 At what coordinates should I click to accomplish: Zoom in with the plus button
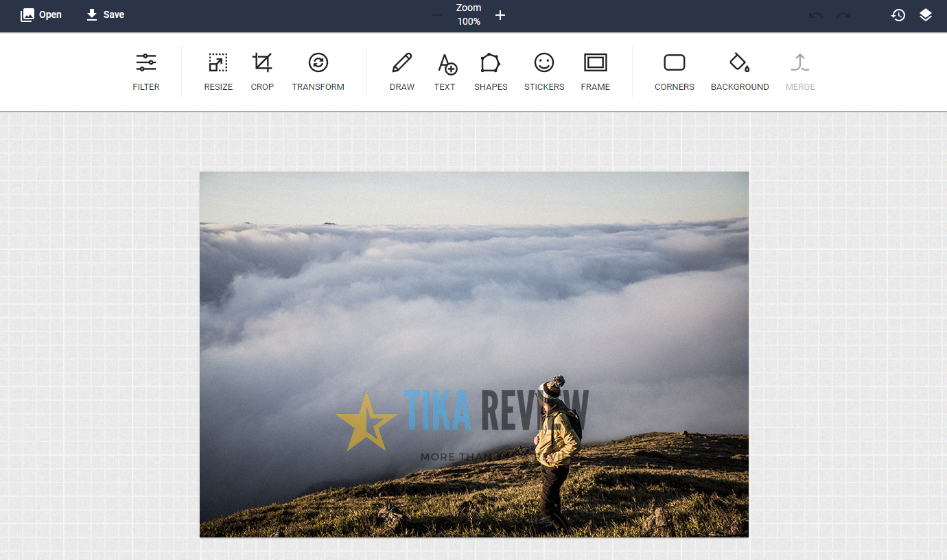500,15
